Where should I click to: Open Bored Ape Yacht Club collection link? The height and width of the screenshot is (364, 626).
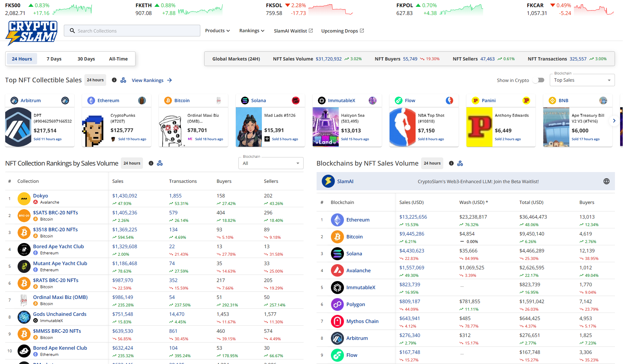pyautogui.click(x=58, y=246)
